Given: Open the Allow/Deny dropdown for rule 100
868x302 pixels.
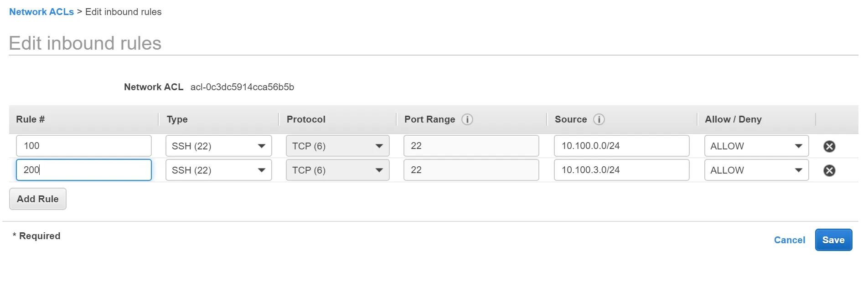Looking at the screenshot, I should click(757, 146).
